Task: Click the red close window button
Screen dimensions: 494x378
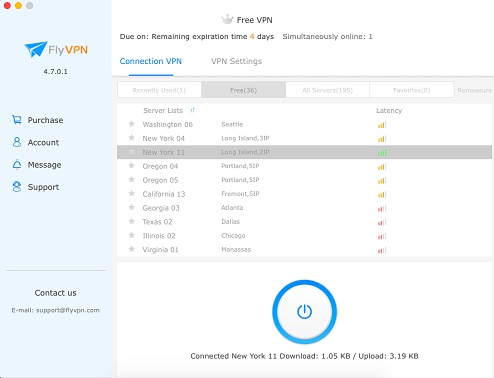Action: tap(7, 5)
